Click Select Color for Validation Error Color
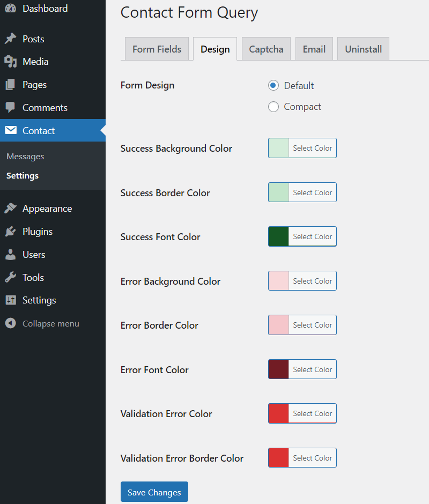The image size is (429, 504). (313, 413)
